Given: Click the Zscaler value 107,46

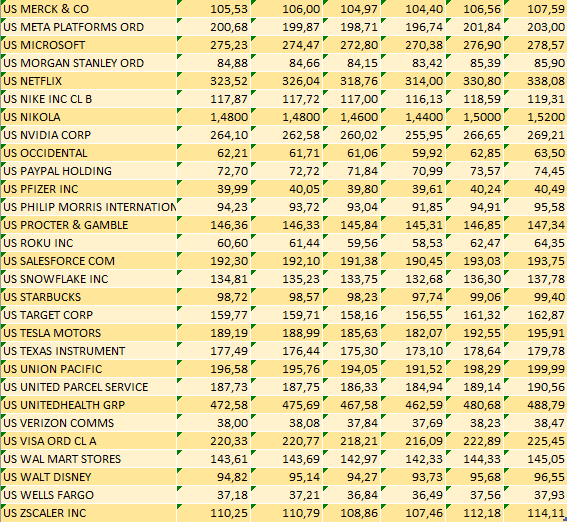Looking at the screenshot, I should pos(413,513).
